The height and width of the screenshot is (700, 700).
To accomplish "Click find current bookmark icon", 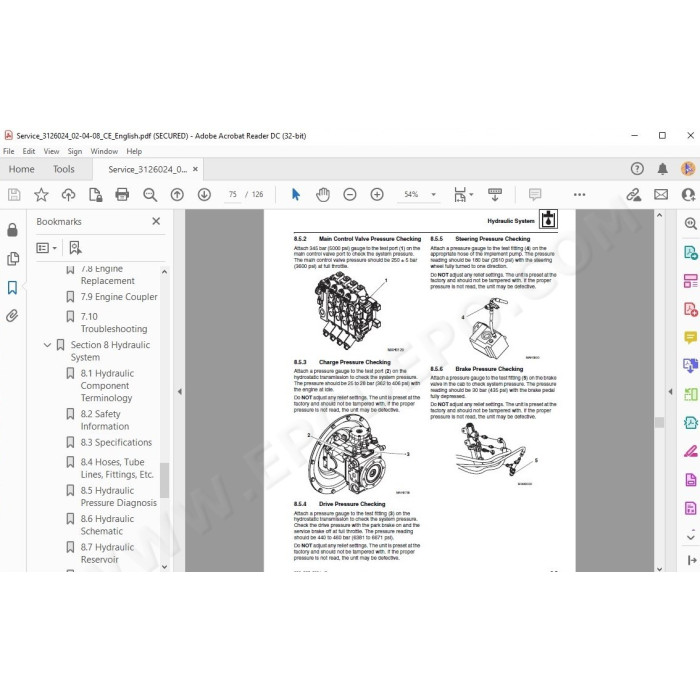I will click(x=75, y=248).
